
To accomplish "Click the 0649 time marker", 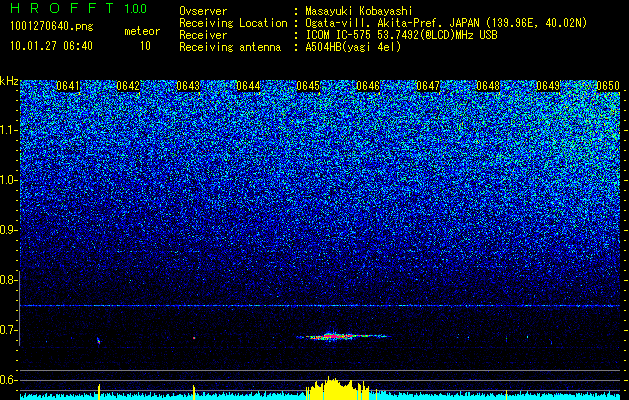I will (x=548, y=86).
